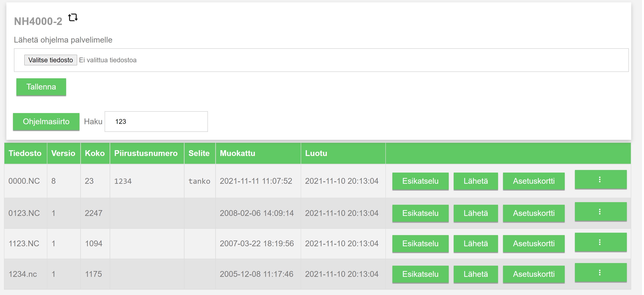Open Asetuskortti for 0123.NC
The image size is (644, 295).
click(534, 213)
